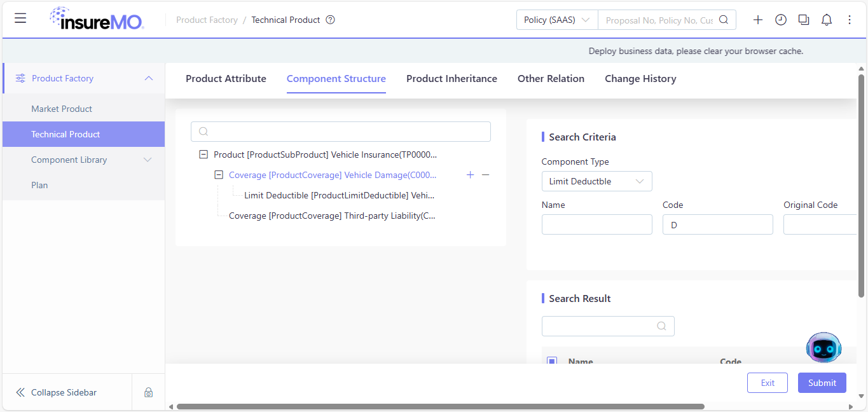
Task: Open the Policy (SAAS) dropdown
Action: pos(557,20)
